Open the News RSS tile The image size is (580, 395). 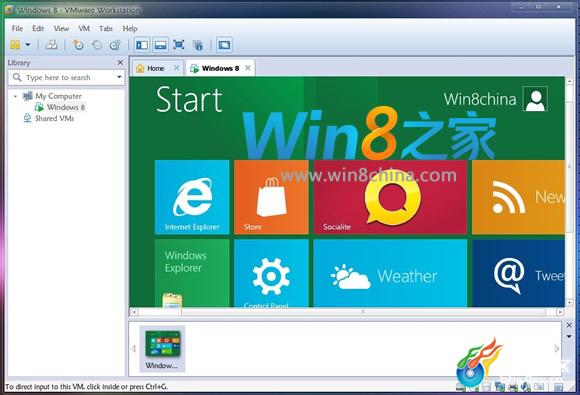pyautogui.click(x=518, y=197)
